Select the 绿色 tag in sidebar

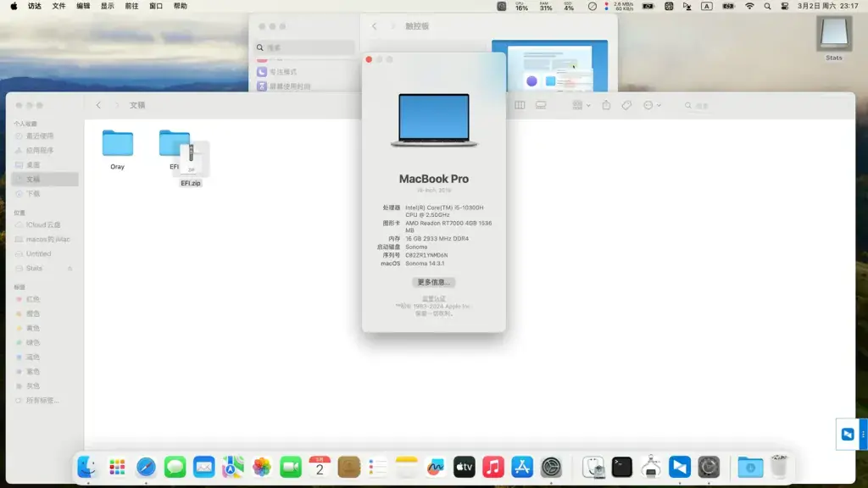(45, 342)
